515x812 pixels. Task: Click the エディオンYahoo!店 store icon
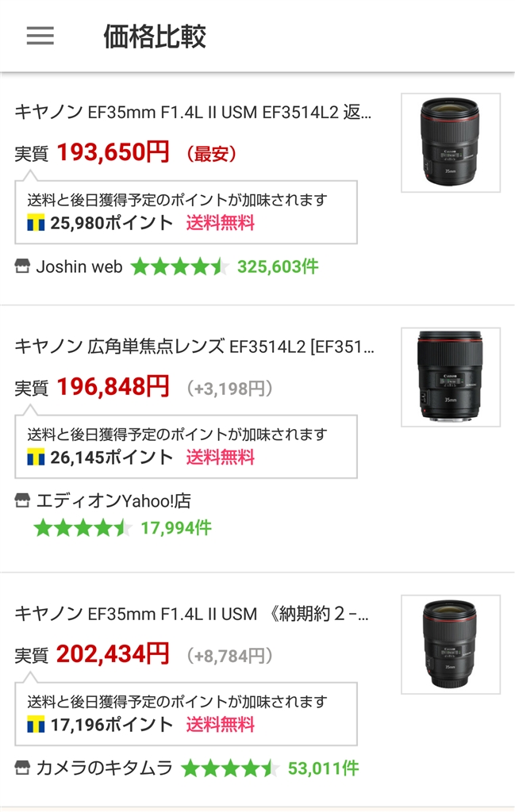pyautogui.click(x=22, y=501)
